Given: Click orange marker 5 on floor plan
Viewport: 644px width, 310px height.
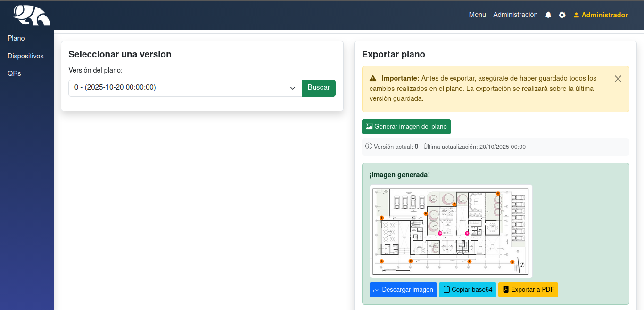Looking at the screenshot, I should pyautogui.click(x=381, y=218).
